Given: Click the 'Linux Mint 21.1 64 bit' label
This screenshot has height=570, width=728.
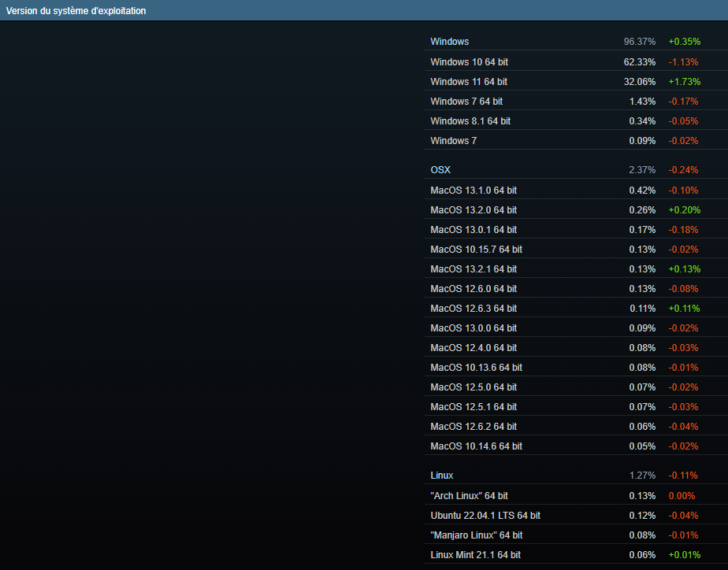Looking at the screenshot, I should pos(475,555).
